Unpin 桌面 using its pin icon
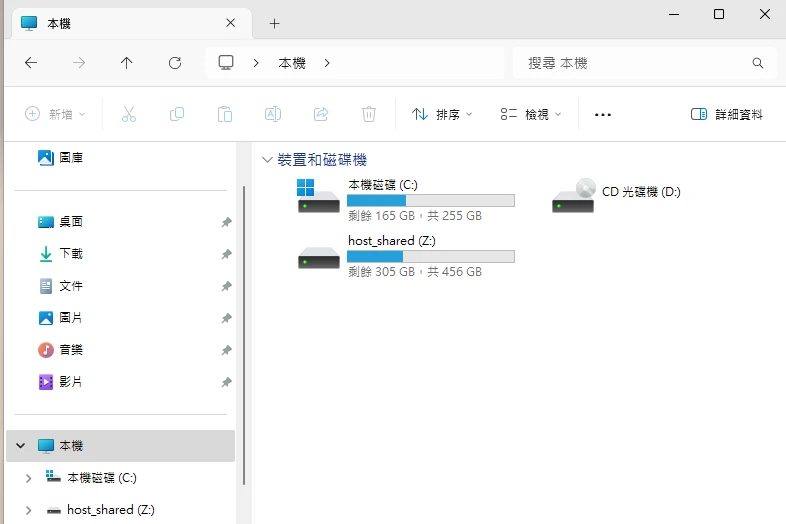Viewport: 786px width, 524px height. pos(227,222)
